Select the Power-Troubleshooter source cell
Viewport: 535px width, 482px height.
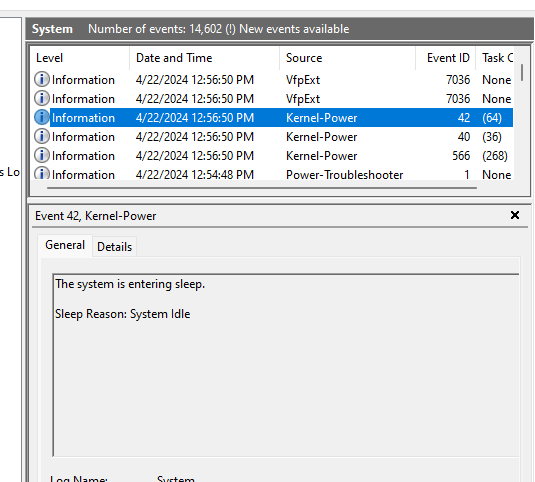pos(344,175)
